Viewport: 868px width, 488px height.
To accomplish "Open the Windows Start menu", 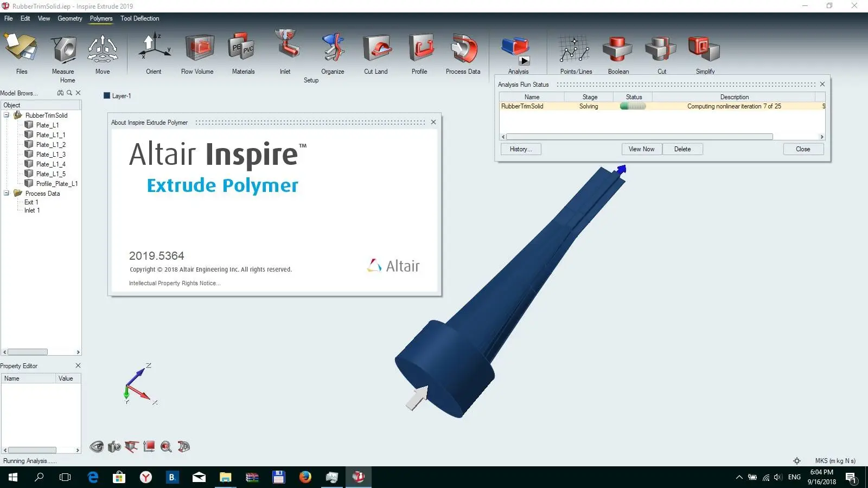I will [x=13, y=477].
